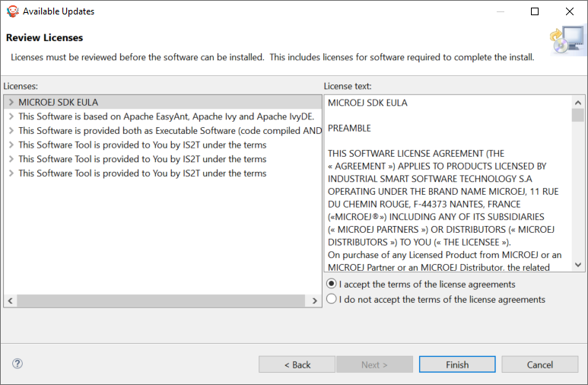Choose 'I do not accept' radio option
Screen dimensions: 588x385
[x=332, y=299]
